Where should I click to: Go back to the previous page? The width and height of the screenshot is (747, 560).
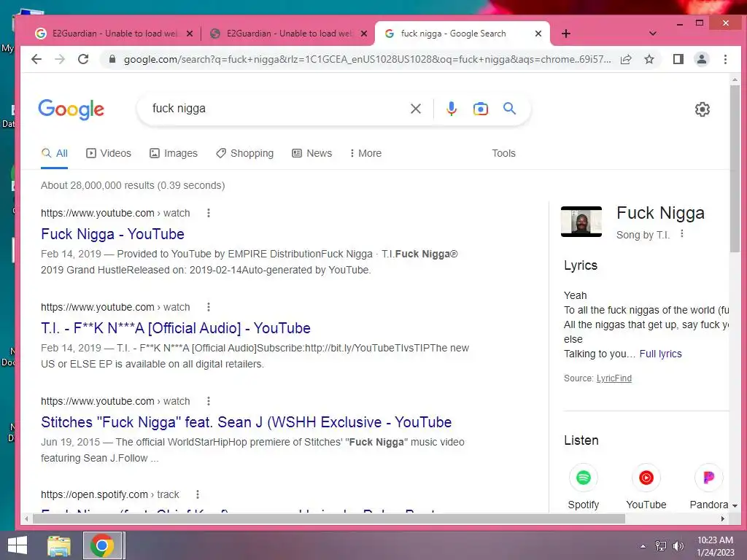(x=36, y=59)
